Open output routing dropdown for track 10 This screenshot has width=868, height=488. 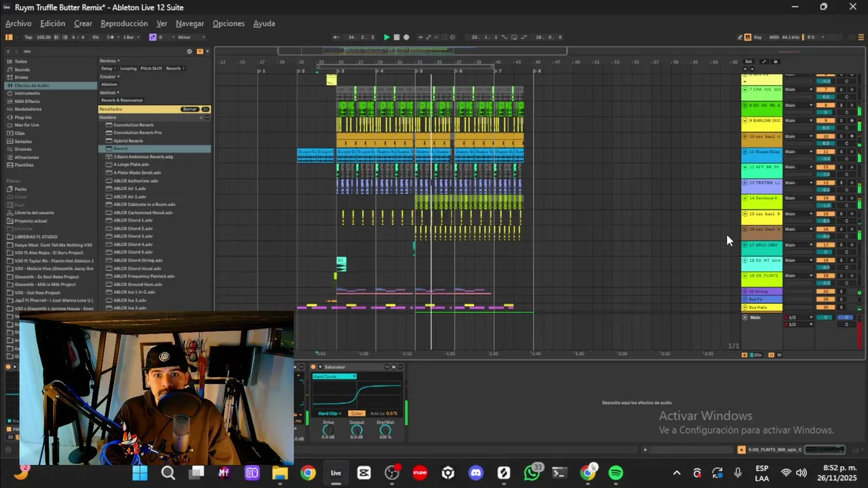coord(799,136)
